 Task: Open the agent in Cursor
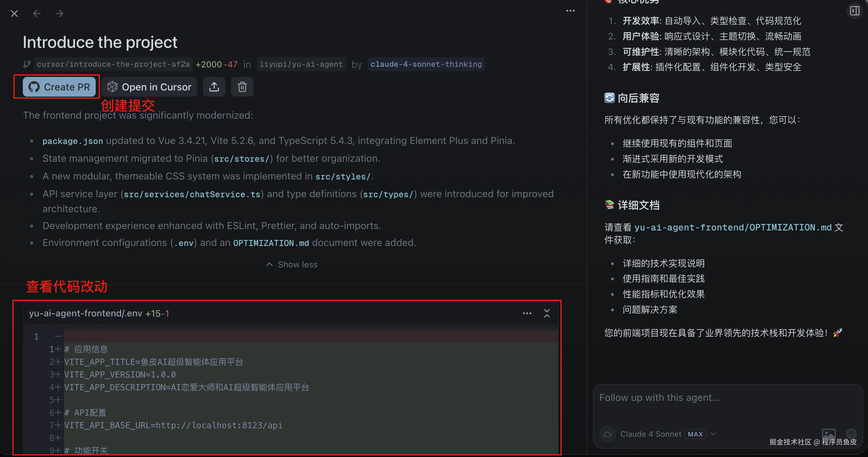pyautogui.click(x=149, y=87)
